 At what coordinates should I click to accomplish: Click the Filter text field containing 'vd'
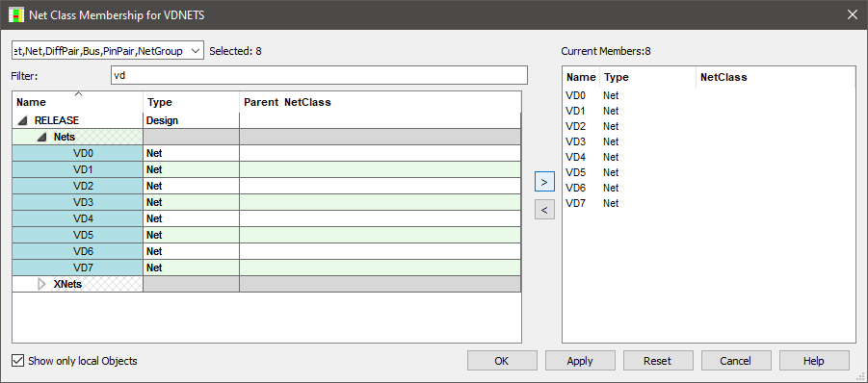point(319,76)
